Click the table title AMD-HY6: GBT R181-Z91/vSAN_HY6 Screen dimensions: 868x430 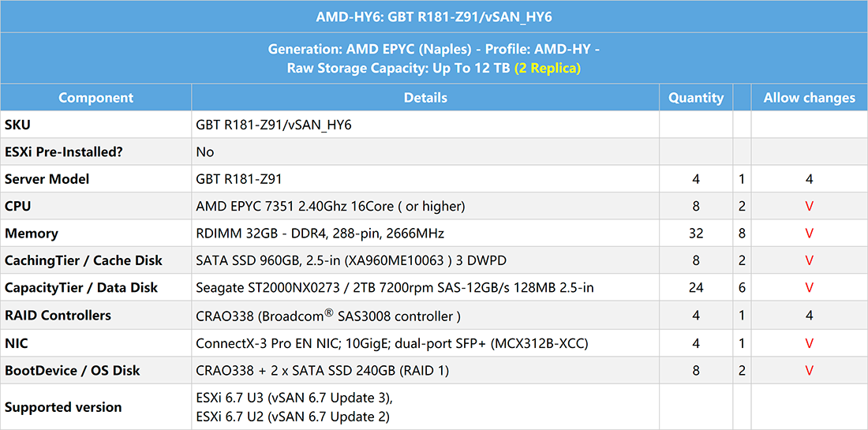[x=433, y=16]
